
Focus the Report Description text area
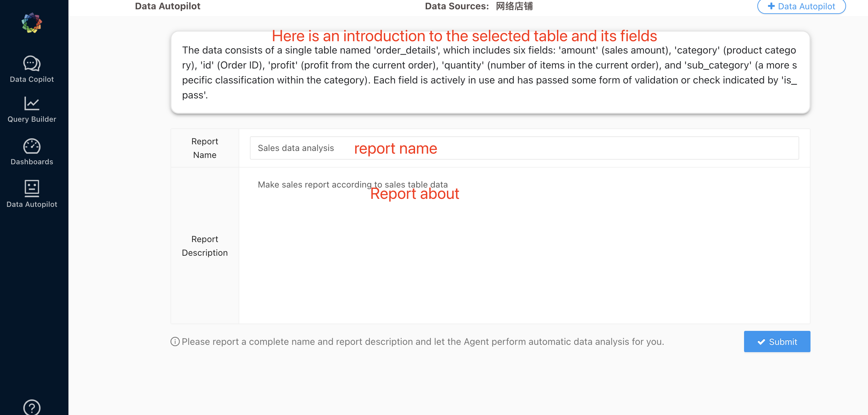tap(524, 245)
